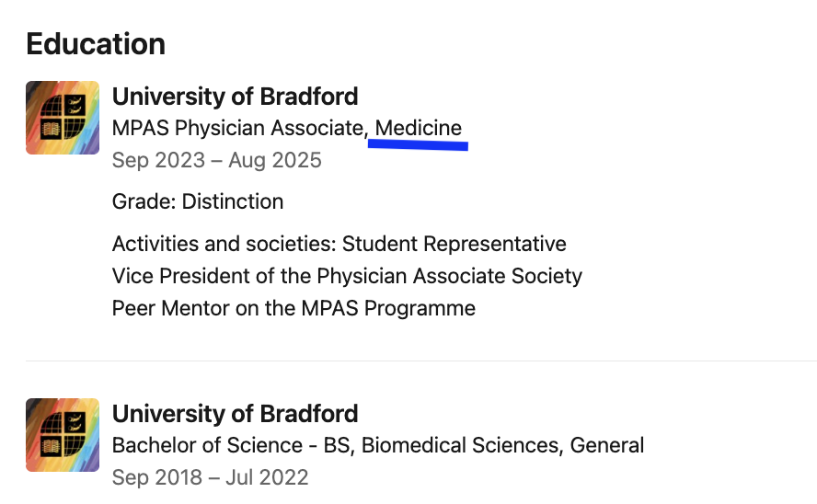This screenshot has width=817, height=504.
Task: Select the Grade: Distinction line
Action: [198, 201]
